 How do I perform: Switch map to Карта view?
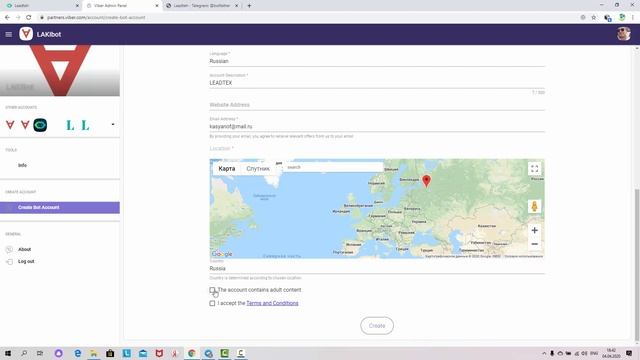click(x=227, y=169)
